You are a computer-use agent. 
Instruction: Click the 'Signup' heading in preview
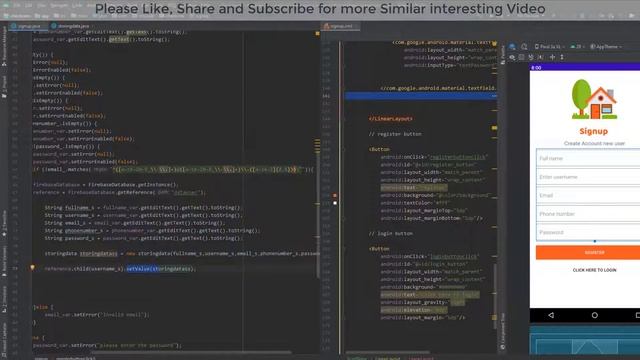click(x=593, y=131)
